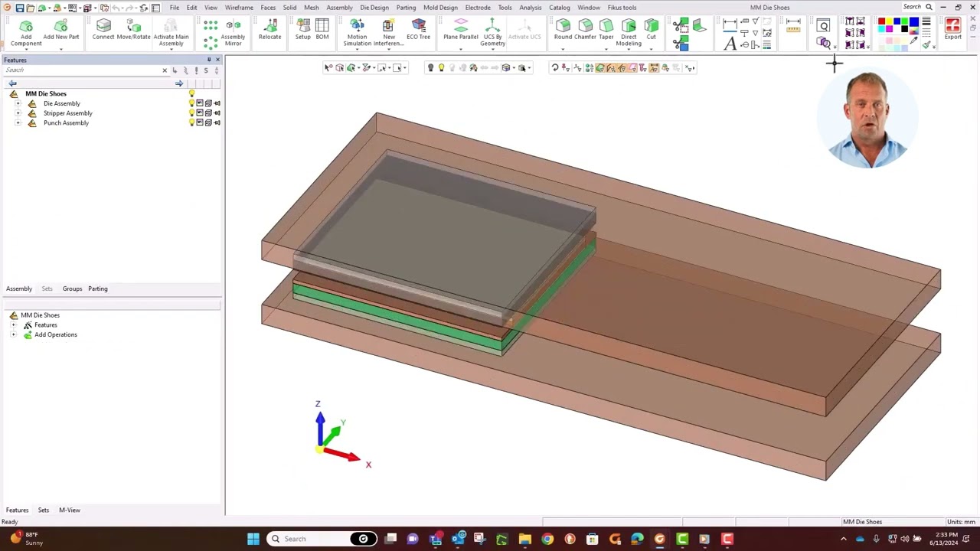The width and height of the screenshot is (980, 551).
Task: Select the Add New Part tool
Action: coord(61,31)
